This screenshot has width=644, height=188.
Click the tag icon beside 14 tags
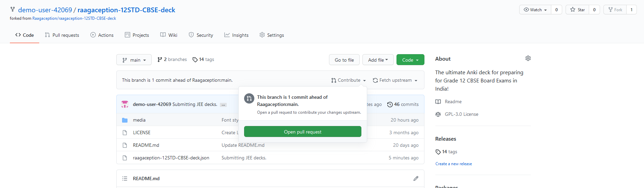[195, 60]
